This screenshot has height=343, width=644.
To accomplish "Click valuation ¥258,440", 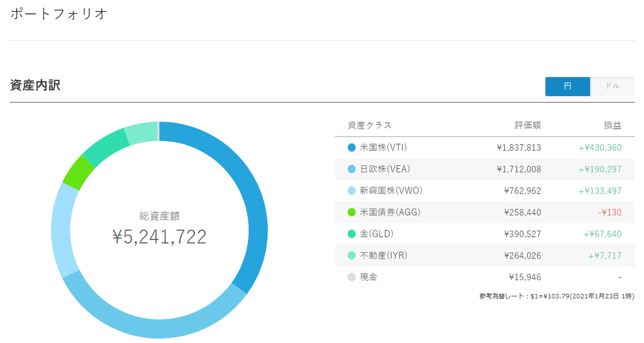I will (523, 213).
